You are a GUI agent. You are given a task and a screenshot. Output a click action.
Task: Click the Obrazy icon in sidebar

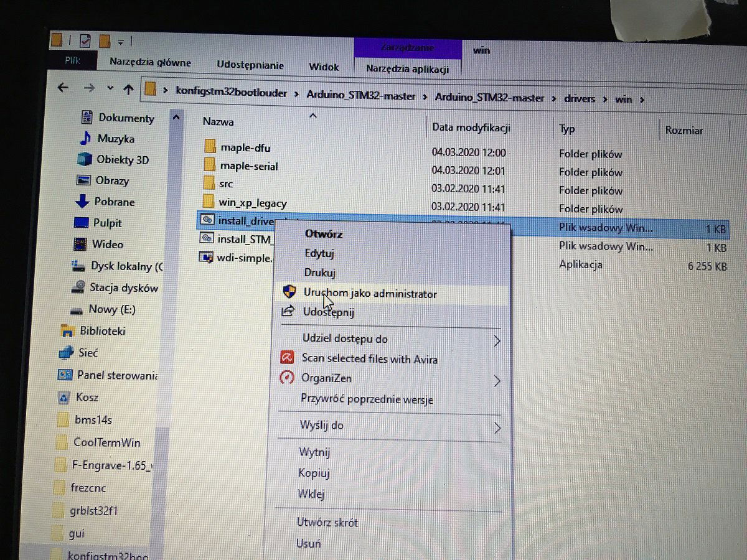83,180
